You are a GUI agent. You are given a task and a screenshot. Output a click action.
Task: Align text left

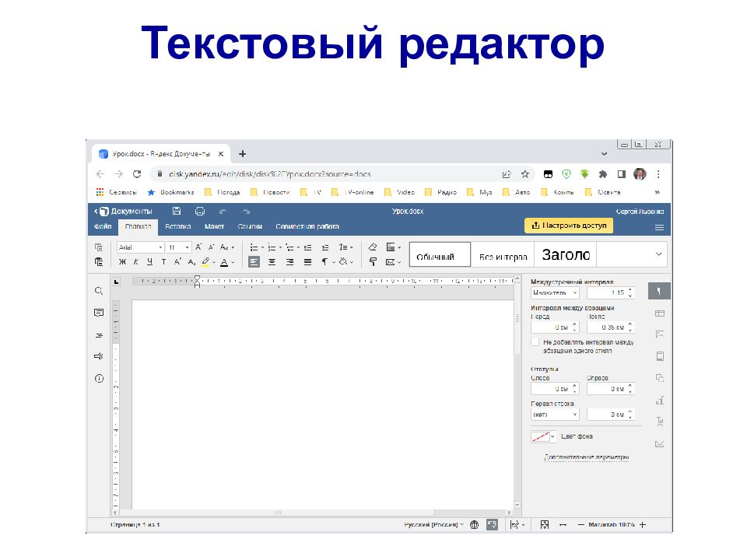(254, 262)
